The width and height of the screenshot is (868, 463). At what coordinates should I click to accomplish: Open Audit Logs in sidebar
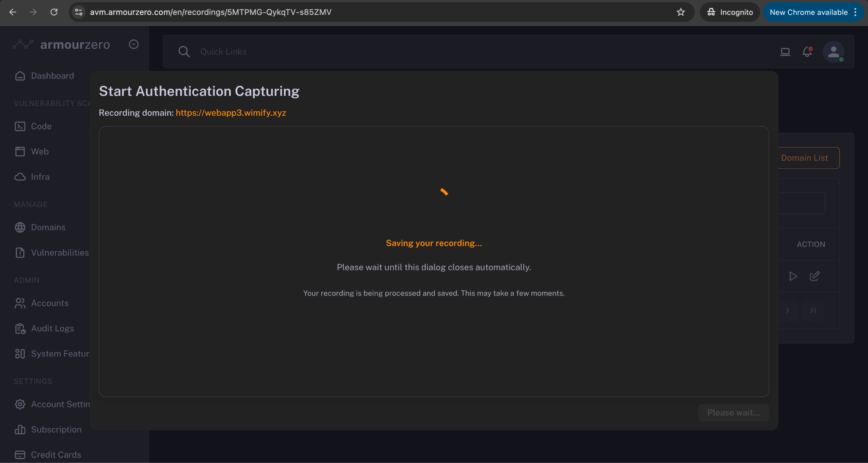52,329
